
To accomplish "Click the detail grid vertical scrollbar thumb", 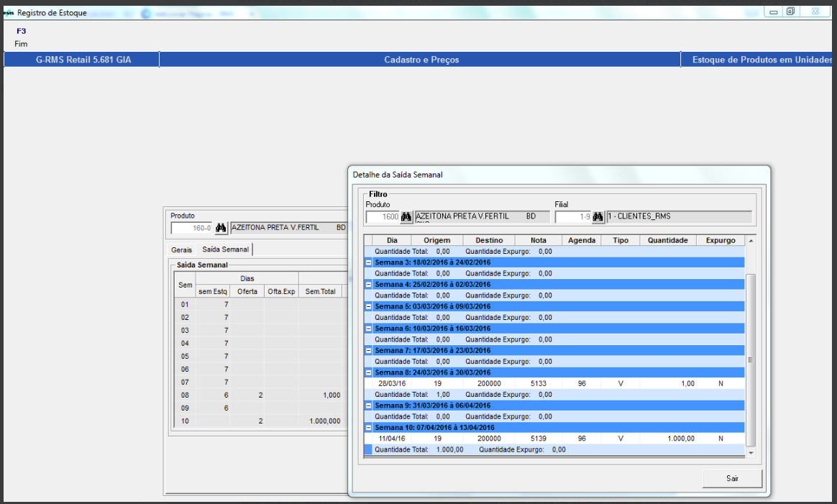I will [751, 360].
